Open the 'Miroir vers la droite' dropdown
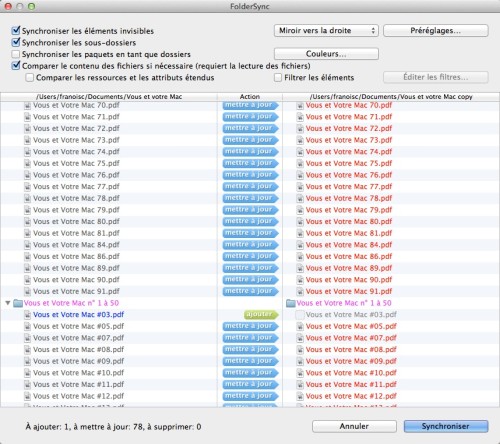The width and height of the screenshot is (500, 444). click(326, 31)
